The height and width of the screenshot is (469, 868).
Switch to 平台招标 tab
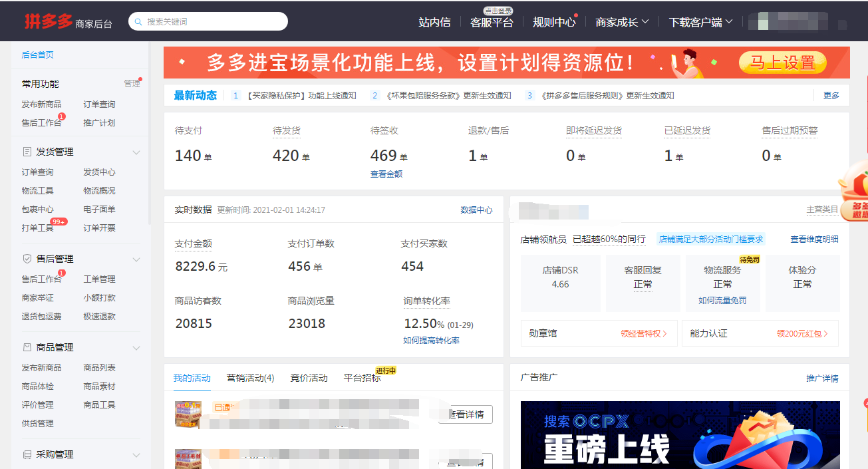click(x=362, y=378)
